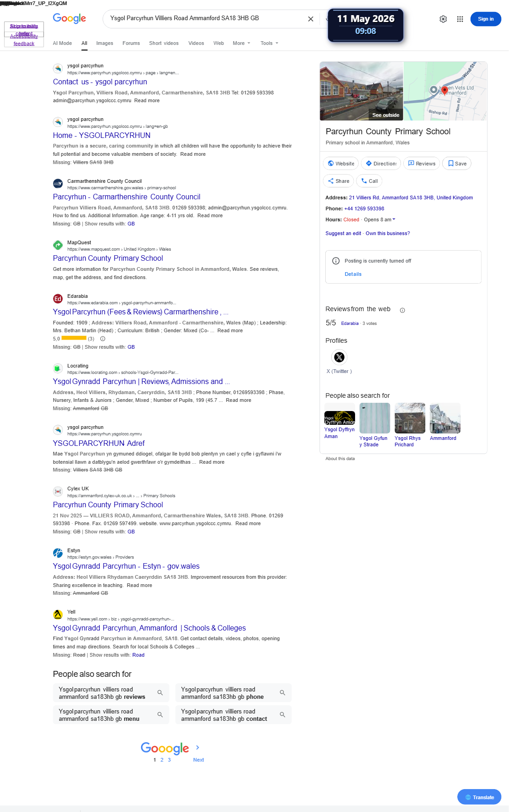This screenshot has width=515, height=812.
Task: Click search icon on the 'contact' related search
Action: pyautogui.click(x=282, y=715)
